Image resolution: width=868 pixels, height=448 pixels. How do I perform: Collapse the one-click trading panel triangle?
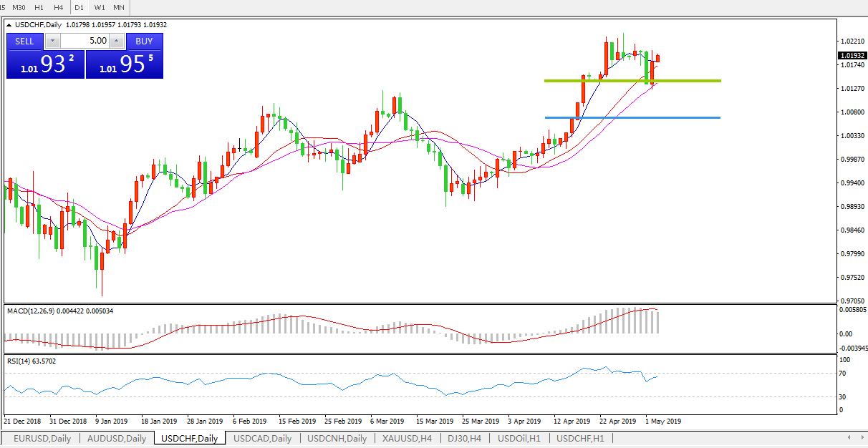(x=9, y=25)
